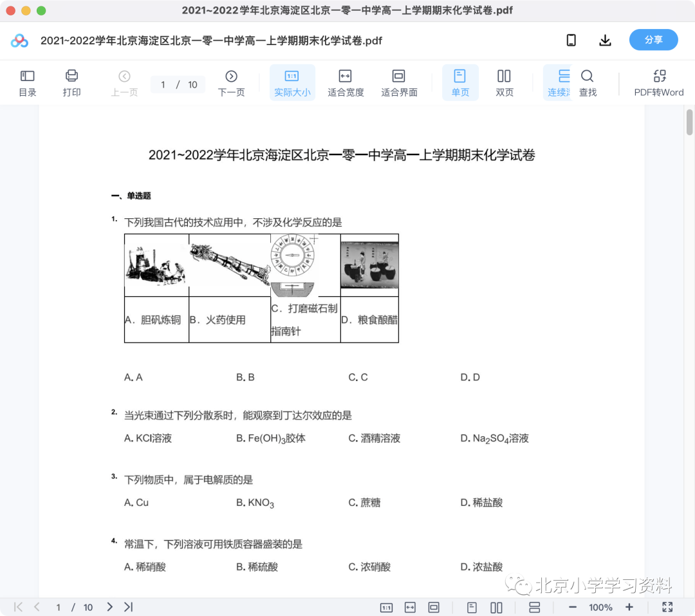Click answer text C. 浓硝酸
The height and width of the screenshot is (616, 695).
(369, 567)
